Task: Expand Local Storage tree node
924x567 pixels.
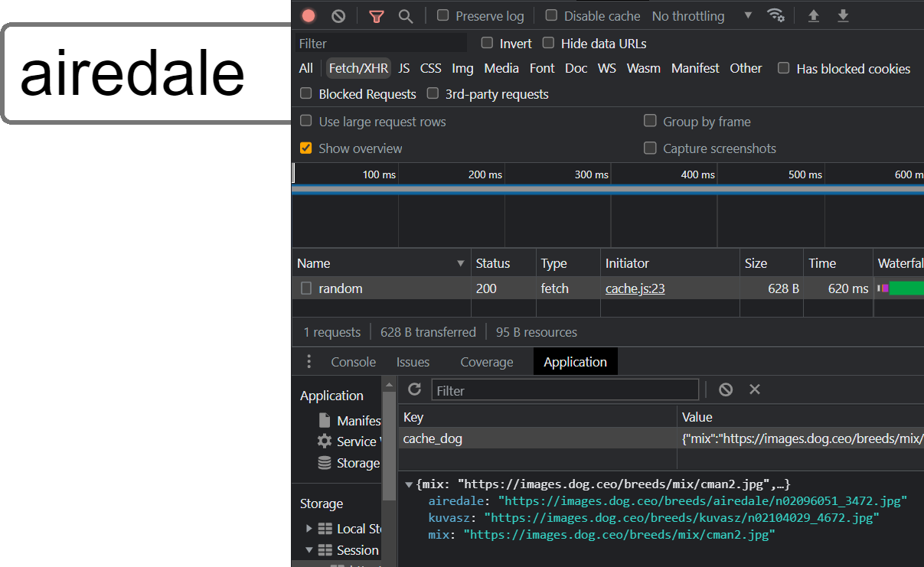Action: 309,528
